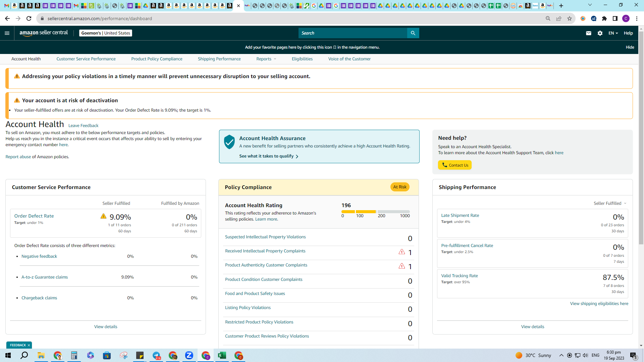
Task: Open the Chargeback claims link
Action: [x=39, y=298]
